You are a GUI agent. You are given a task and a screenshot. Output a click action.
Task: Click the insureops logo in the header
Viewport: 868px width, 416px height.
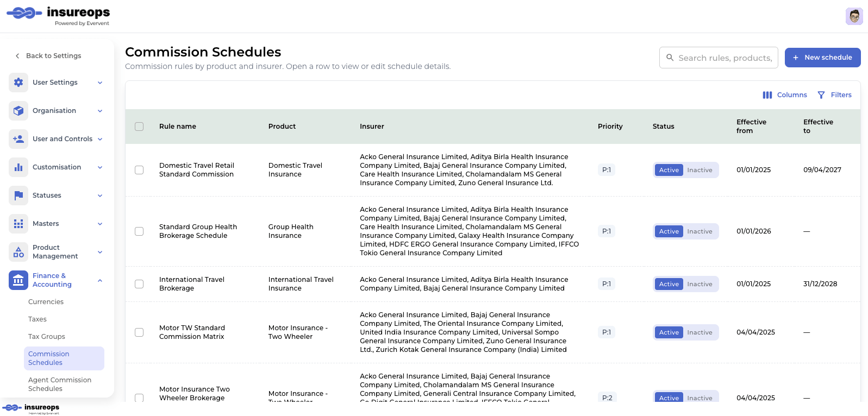[x=58, y=15]
